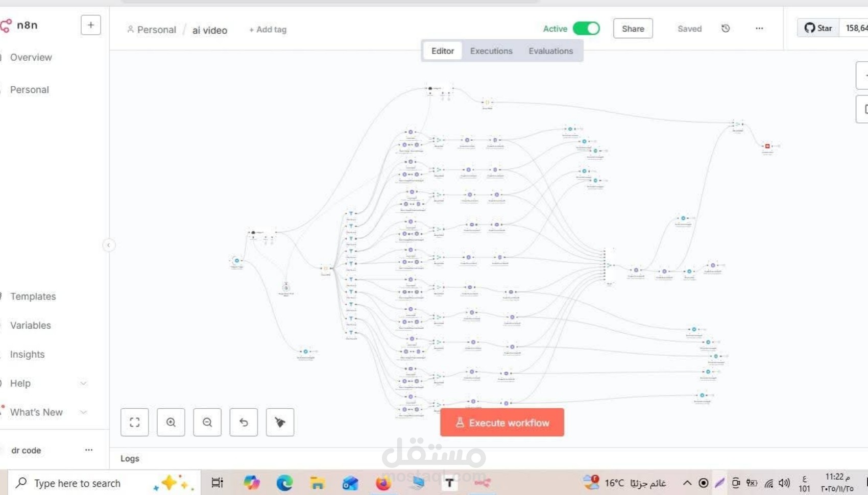Click the Saved status text
This screenshot has width=868, height=495.
(x=689, y=29)
